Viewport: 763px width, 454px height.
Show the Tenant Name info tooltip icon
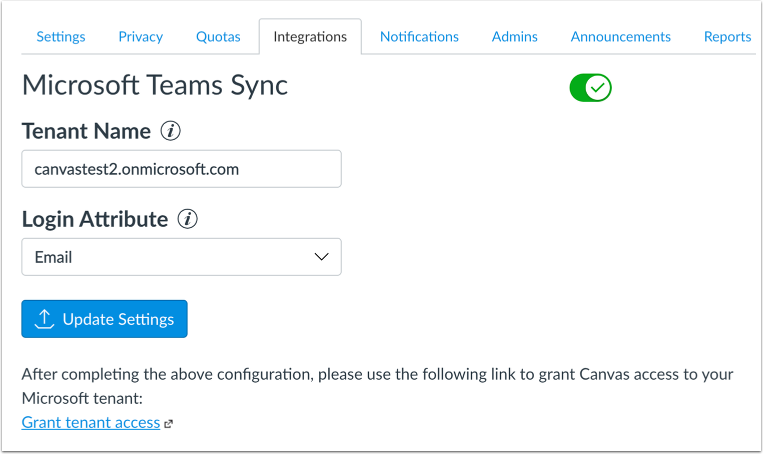[171, 131]
